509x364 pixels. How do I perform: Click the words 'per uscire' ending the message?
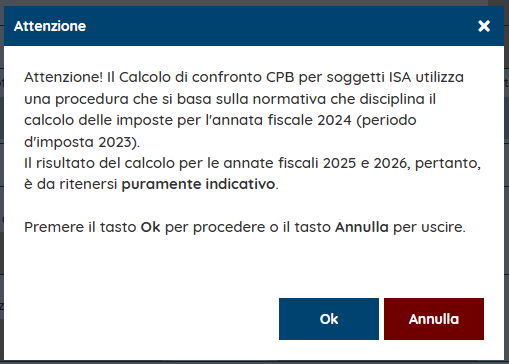click(x=429, y=227)
